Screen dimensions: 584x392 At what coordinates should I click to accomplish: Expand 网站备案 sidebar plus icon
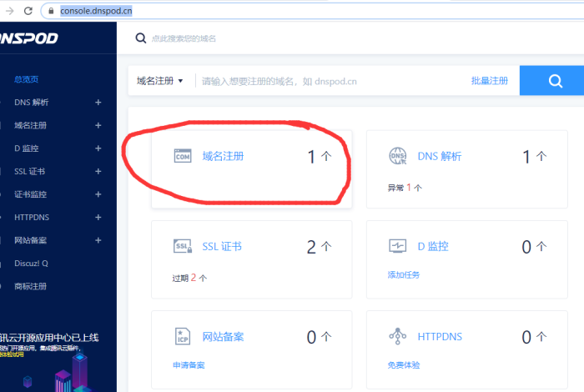pos(98,240)
